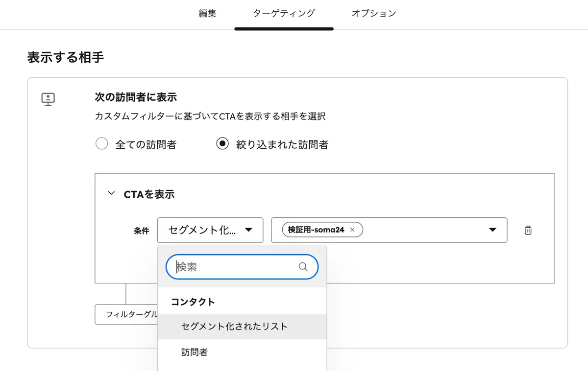Switch to the オプション tab
This screenshot has width=588, height=371.
pos(373,13)
